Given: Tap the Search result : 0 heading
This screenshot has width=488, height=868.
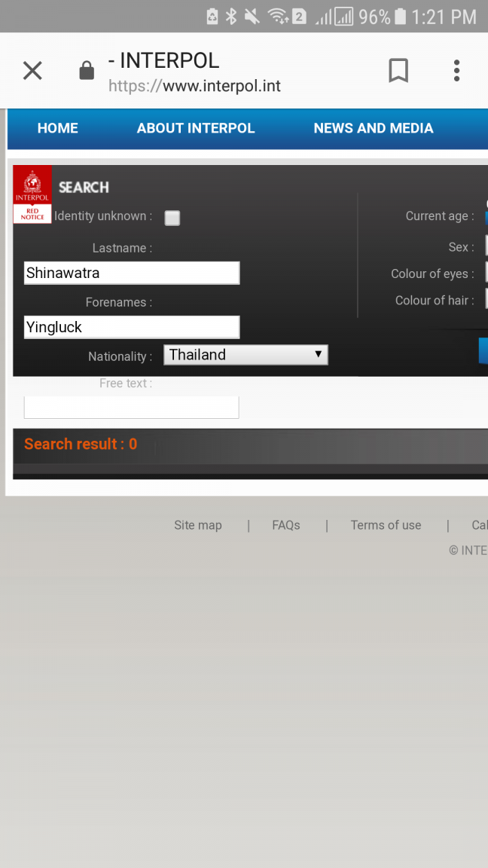Looking at the screenshot, I should point(81,444).
